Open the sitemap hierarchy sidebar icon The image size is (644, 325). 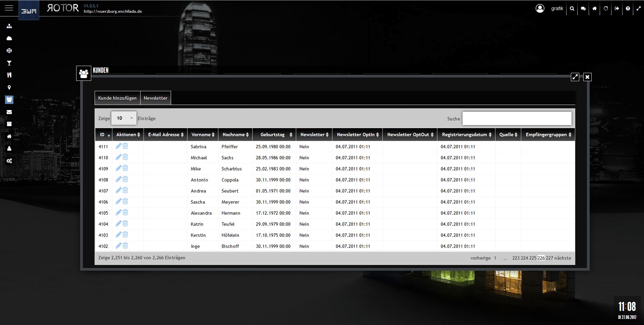pyautogui.click(x=9, y=26)
